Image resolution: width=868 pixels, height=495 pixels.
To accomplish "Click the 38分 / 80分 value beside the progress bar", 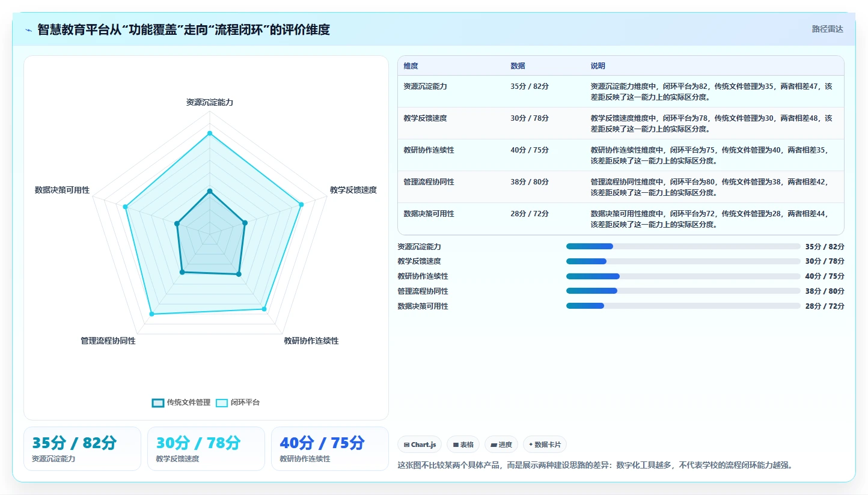I will click(825, 291).
